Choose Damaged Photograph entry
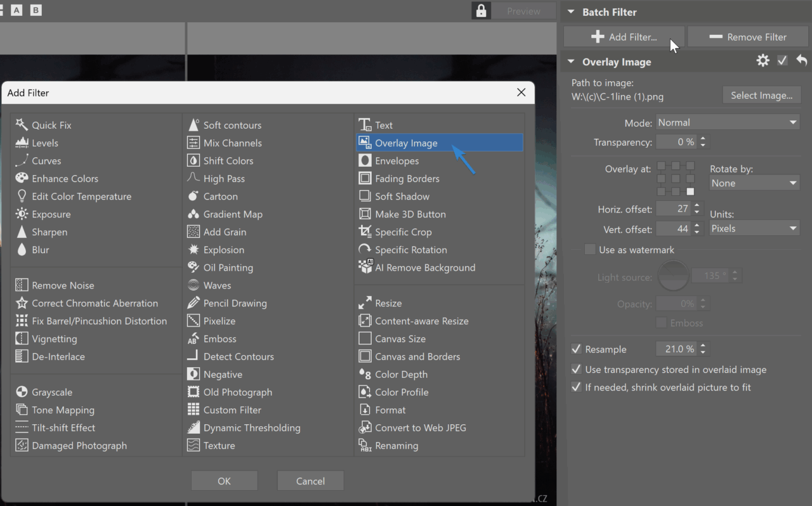 [79, 445]
